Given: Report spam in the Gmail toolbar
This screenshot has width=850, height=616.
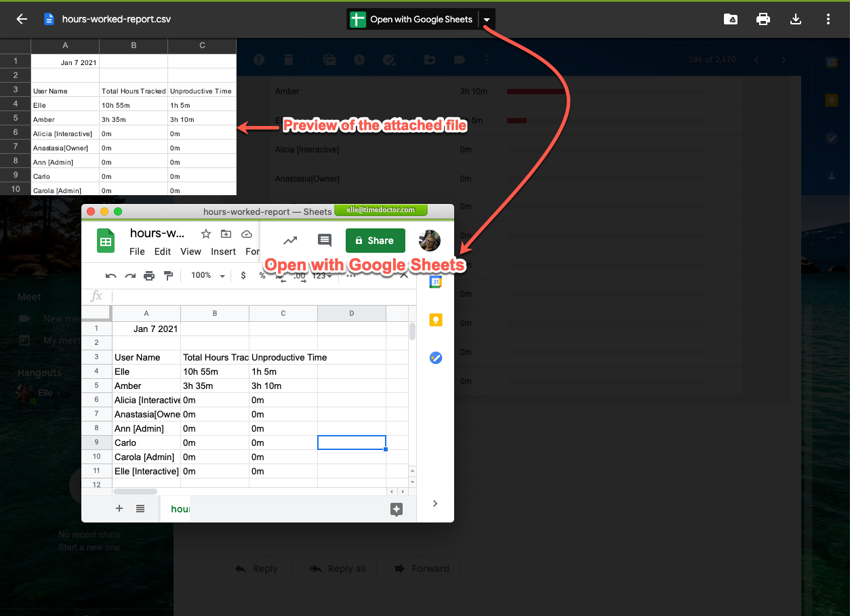Looking at the screenshot, I should tap(259, 60).
